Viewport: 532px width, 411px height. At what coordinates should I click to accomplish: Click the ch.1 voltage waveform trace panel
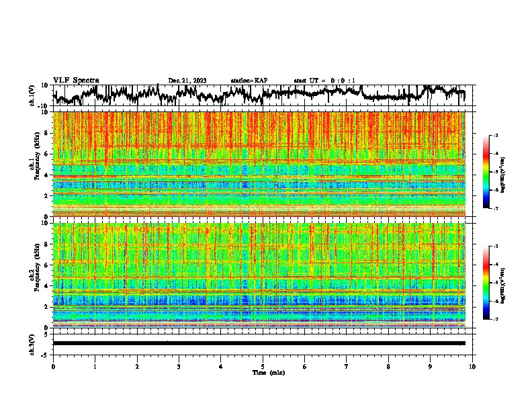pos(262,95)
